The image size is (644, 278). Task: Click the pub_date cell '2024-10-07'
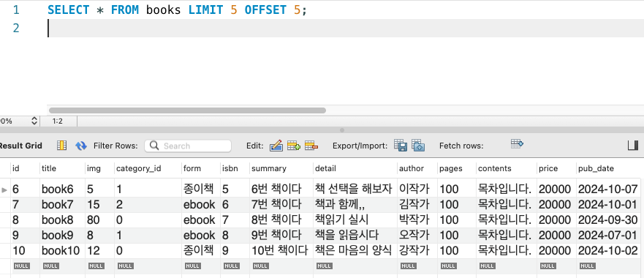point(608,189)
